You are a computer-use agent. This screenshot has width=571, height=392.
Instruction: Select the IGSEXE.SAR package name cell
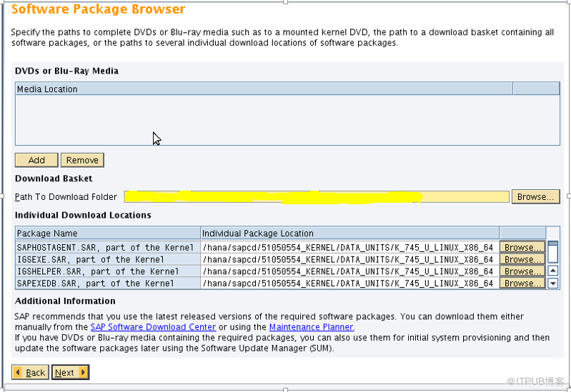point(108,259)
